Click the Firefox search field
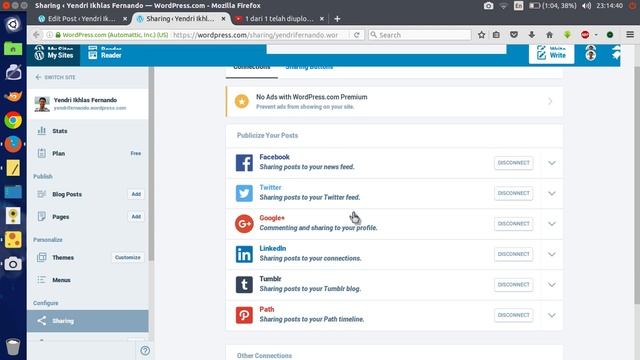The width and height of the screenshot is (640, 360). (x=420, y=35)
